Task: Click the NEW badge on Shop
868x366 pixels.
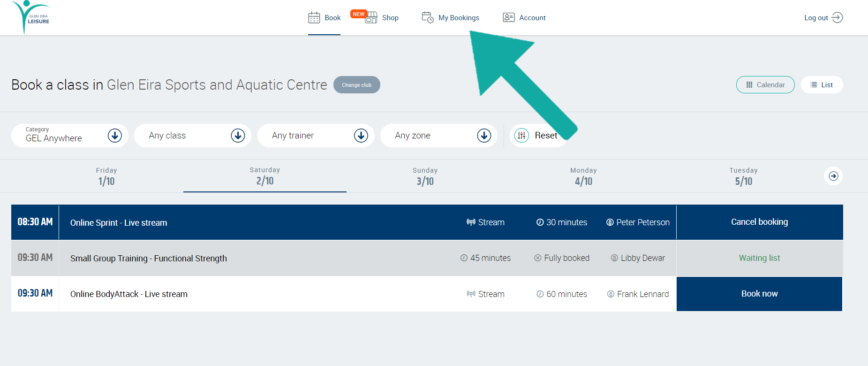Action: pyautogui.click(x=359, y=14)
